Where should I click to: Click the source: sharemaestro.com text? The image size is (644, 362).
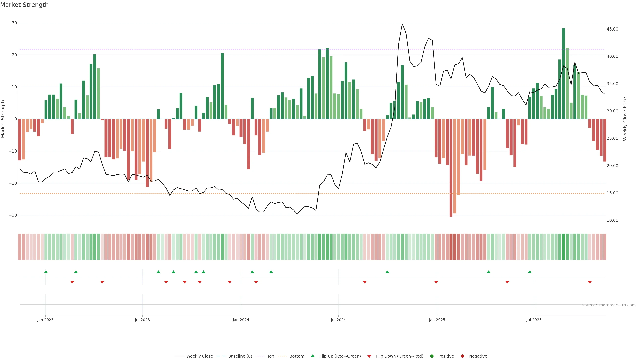click(609, 305)
